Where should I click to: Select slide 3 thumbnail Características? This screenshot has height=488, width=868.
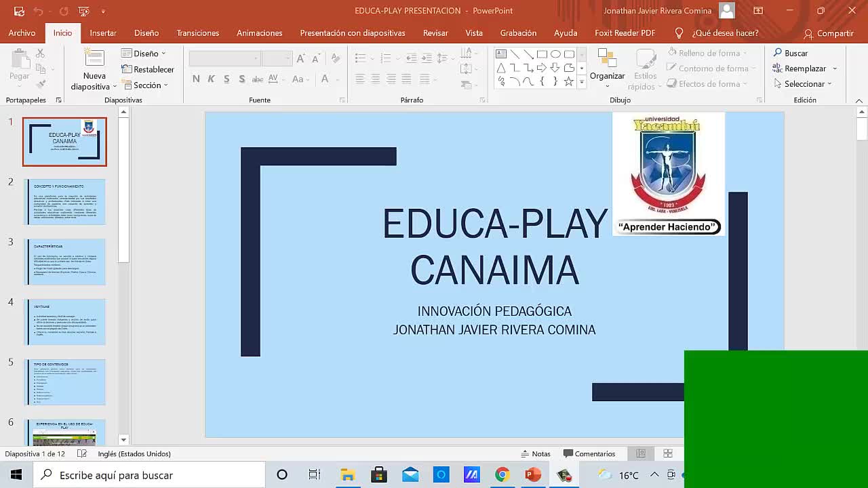[64, 262]
